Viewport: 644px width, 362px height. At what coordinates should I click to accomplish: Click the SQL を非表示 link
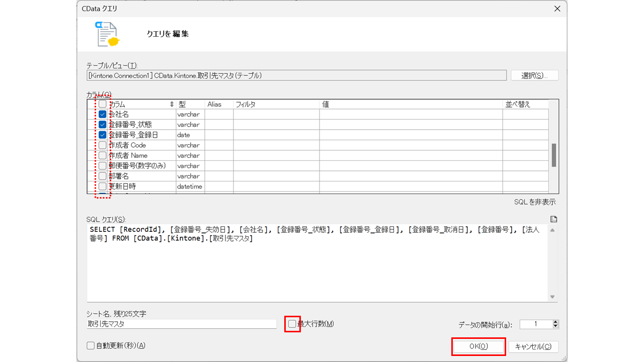535,202
